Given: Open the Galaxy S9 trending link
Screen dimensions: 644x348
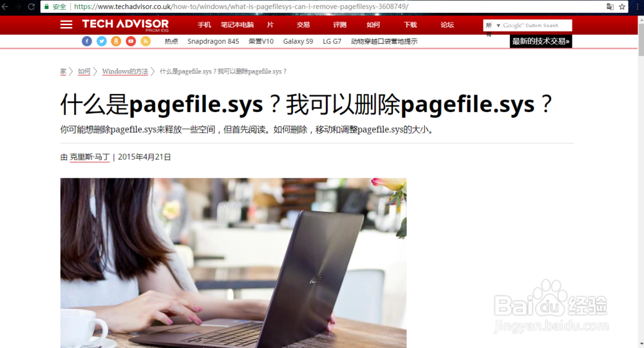Looking at the screenshot, I should [x=298, y=41].
